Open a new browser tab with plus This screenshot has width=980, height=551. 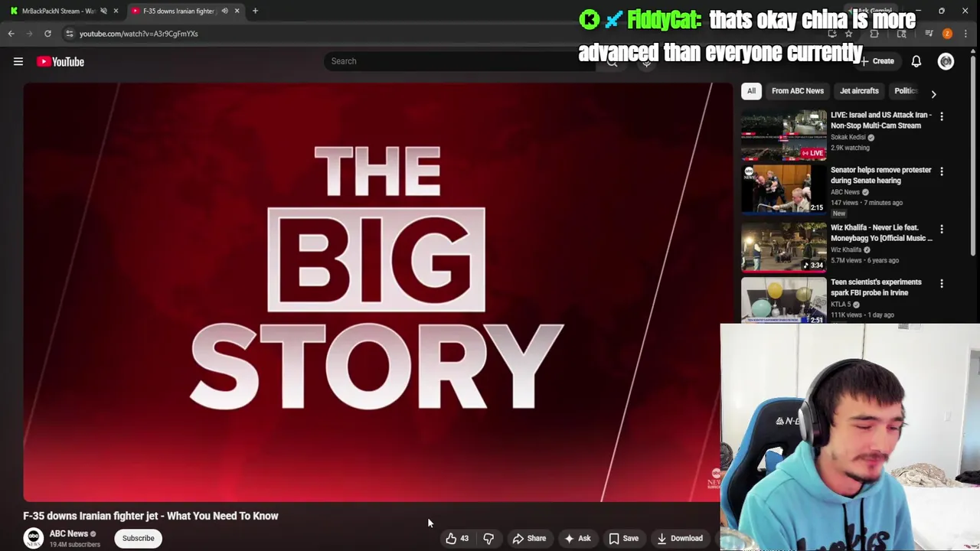pyautogui.click(x=255, y=11)
